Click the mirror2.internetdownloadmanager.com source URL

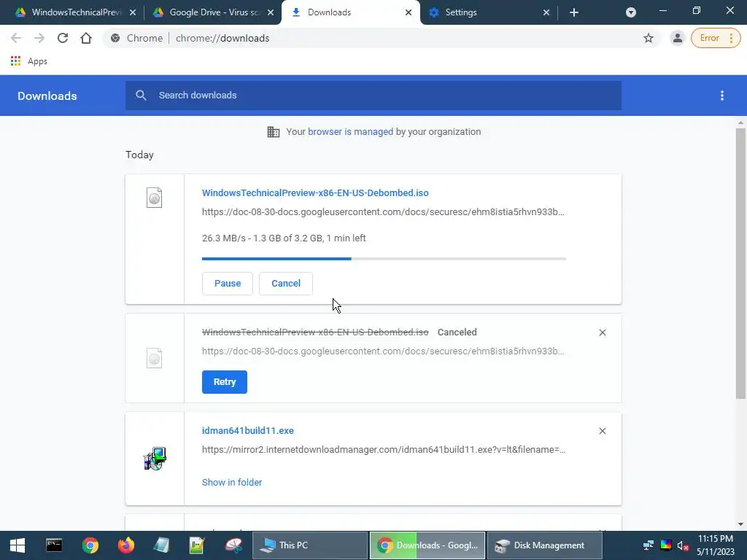tap(384, 449)
